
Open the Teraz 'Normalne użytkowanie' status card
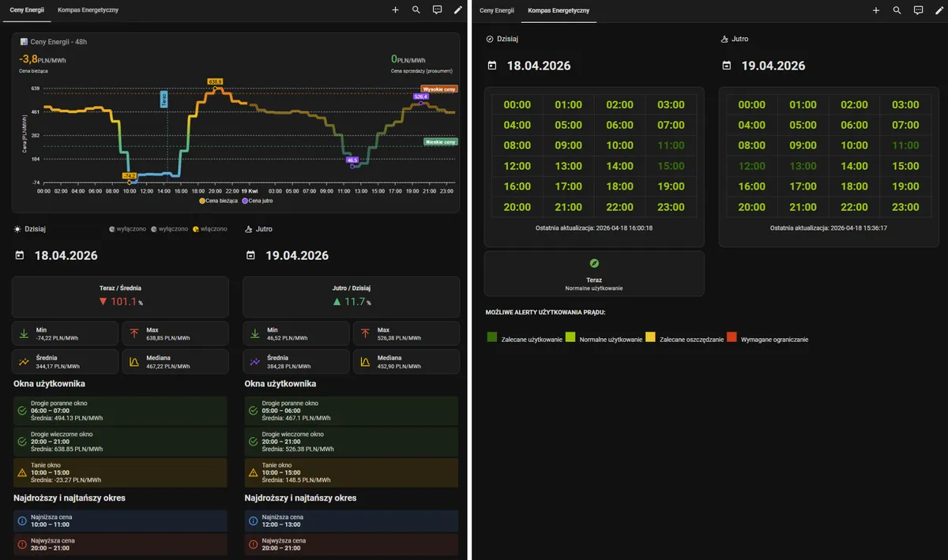tap(594, 274)
